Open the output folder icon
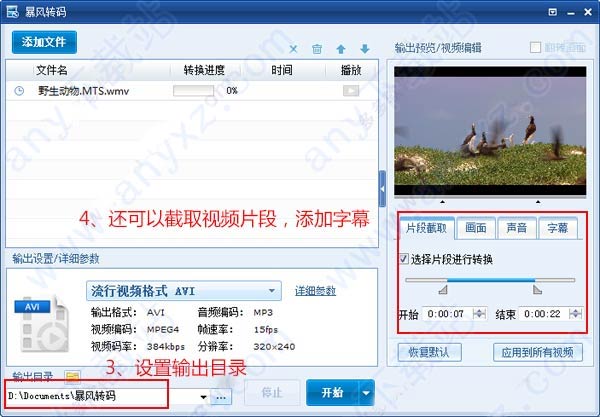Viewport: 600px width, 417px height. pos(72,376)
